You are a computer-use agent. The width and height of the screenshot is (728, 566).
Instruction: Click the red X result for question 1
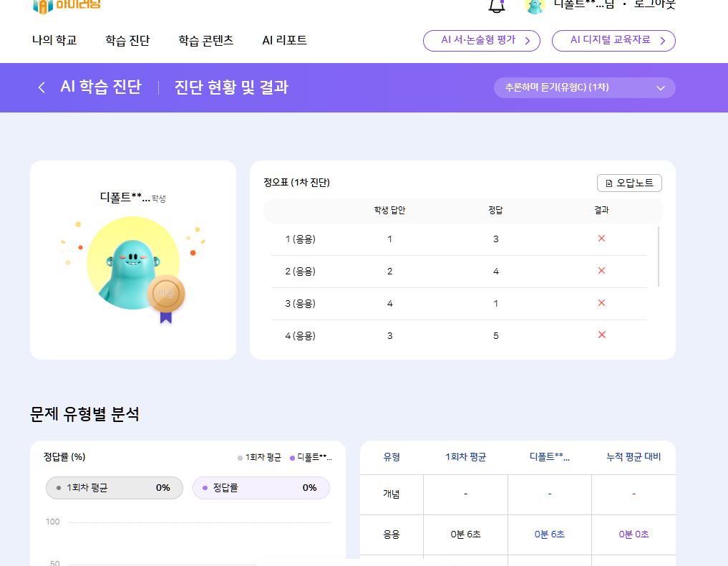(601, 239)
